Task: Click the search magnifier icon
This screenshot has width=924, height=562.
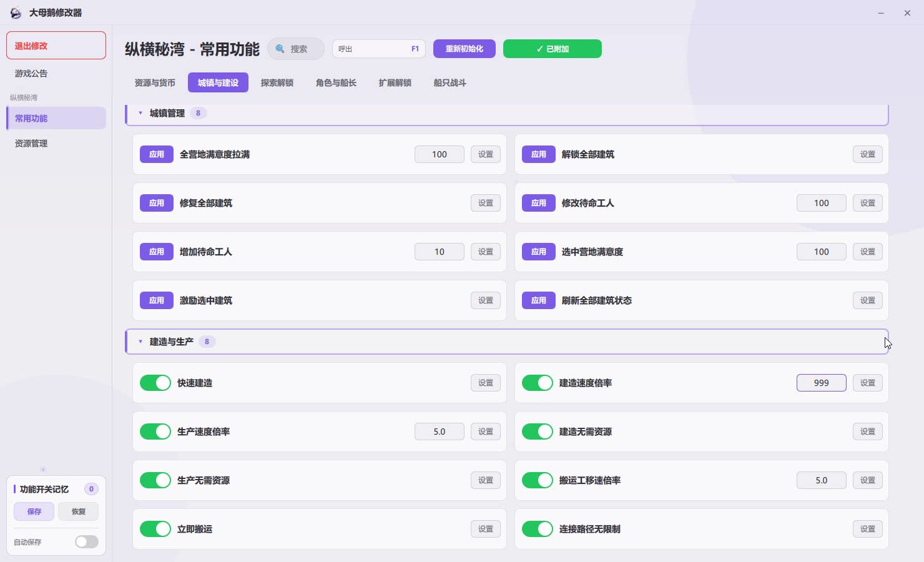Action: point(280,49)
